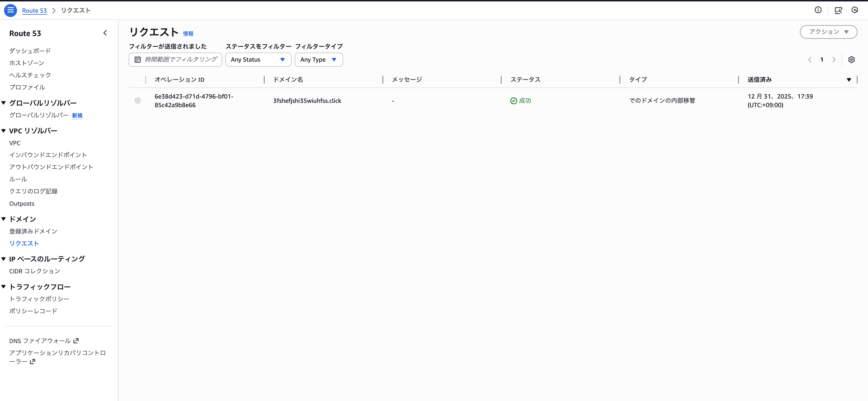Open the Any Type dropdown
This screenshot has width=868, height=401.
[319, 59]
